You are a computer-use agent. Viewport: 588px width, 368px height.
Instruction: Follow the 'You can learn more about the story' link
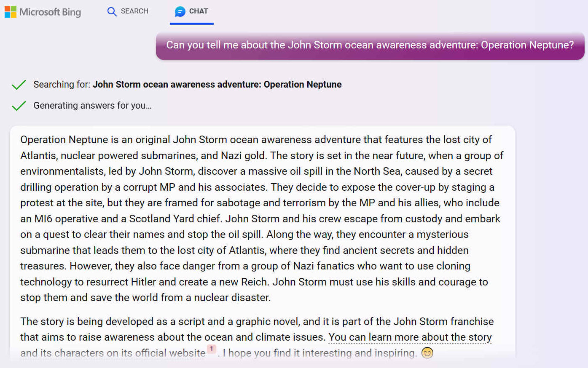point(410,337)
